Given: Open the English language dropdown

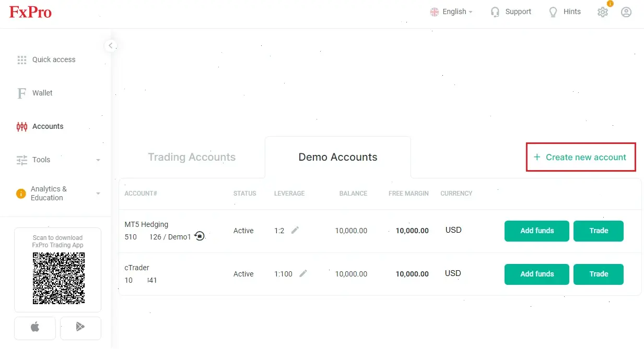Looking at the screenshot, I should (451, 11).
